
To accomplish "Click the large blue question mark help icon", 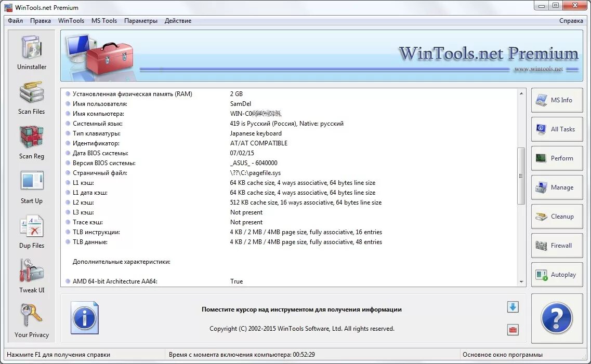I will pyautogui.click(x=557, y=318).
